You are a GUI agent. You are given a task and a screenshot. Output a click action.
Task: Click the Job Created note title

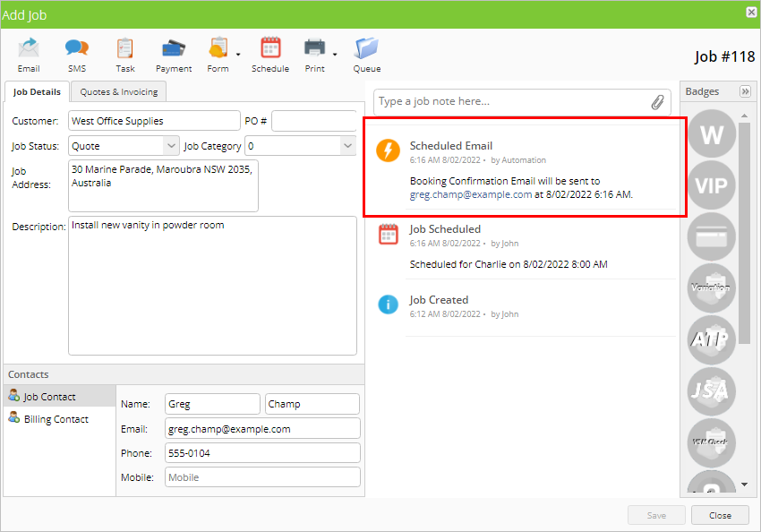tap(439, 300)
